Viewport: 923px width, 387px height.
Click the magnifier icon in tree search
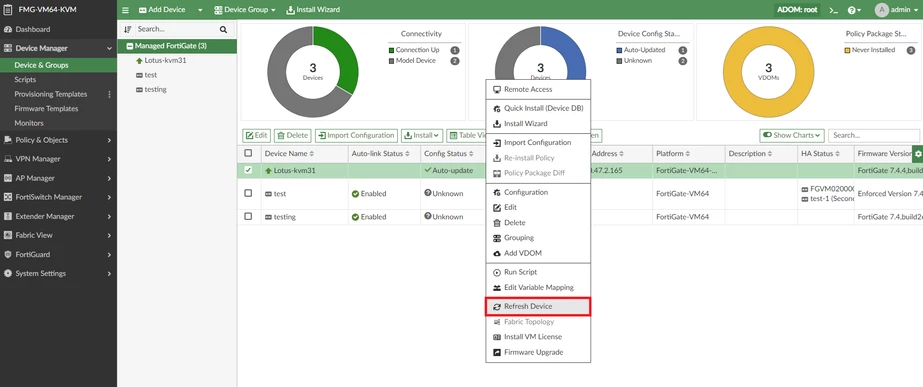pyautogui.click(x=224, y=29)
